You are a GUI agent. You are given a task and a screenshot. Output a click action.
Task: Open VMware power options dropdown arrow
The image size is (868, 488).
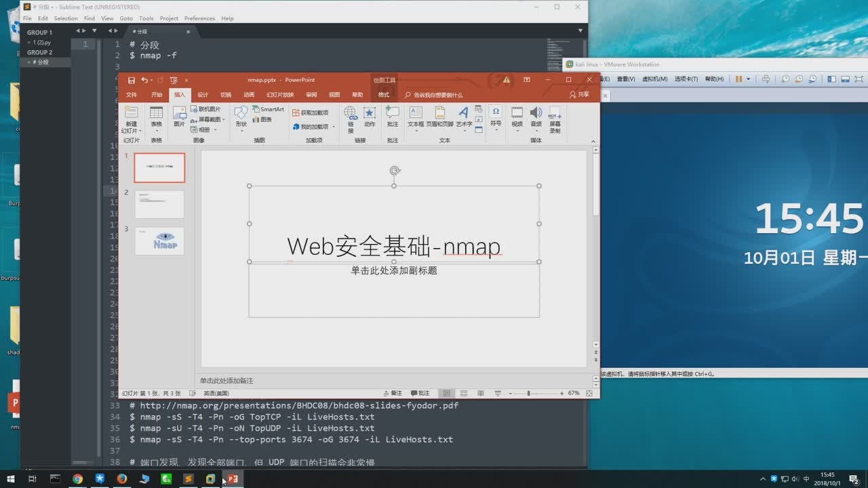(749, 79)
